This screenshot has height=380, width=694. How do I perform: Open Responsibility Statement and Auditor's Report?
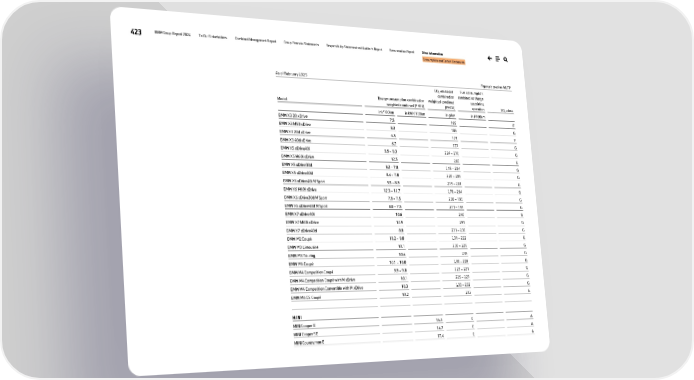(354, 47)
